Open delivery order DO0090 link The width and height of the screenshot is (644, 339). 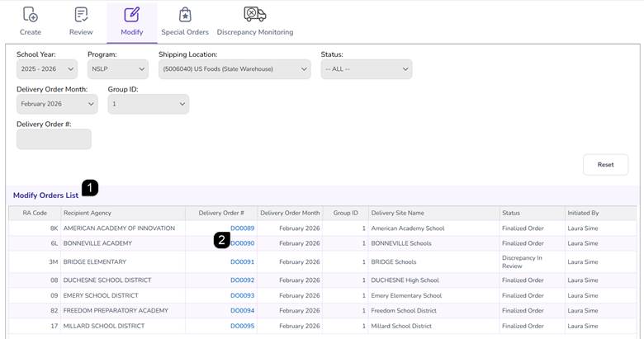click(x=242, y=243)
